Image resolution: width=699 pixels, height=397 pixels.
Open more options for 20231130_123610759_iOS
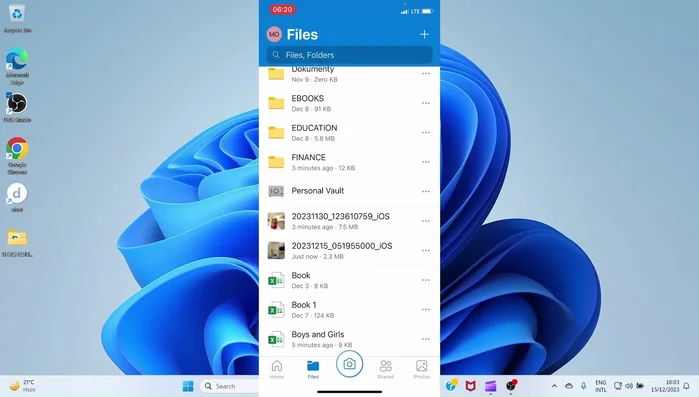tap(426, 221)
